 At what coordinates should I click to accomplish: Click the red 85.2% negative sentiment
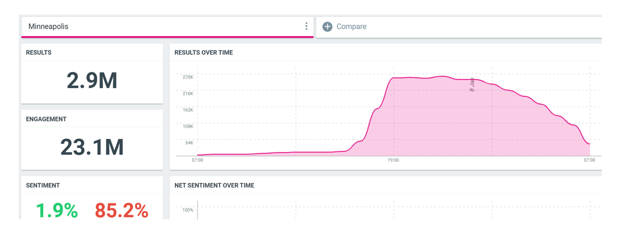[122, 210]
